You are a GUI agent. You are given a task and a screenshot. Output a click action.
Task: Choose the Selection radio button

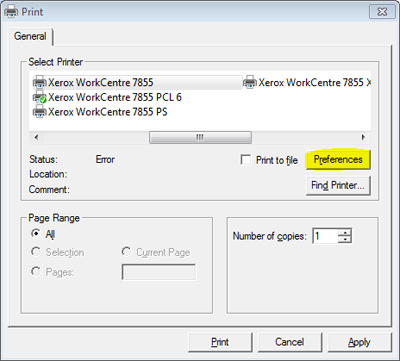[36, 252]
